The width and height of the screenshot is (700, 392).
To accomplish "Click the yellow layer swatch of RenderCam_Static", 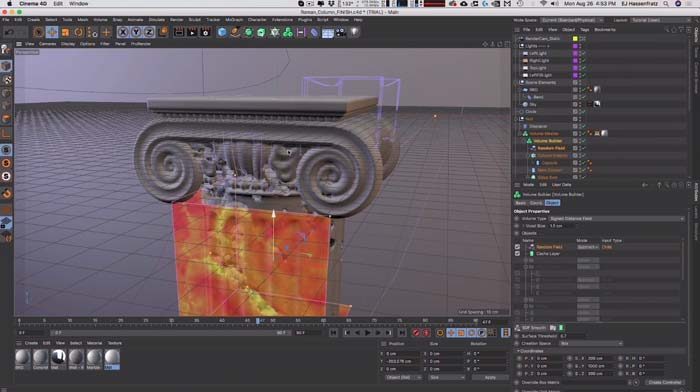I will [x=575, y=39].
